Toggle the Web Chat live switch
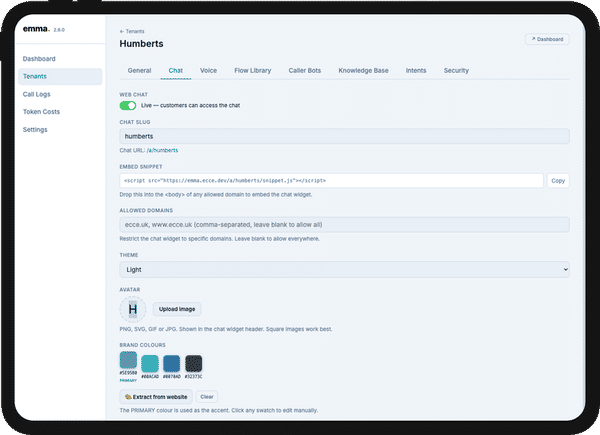This screenshot has height=435, width=600. pyautogui.click(x=128, y=105)
